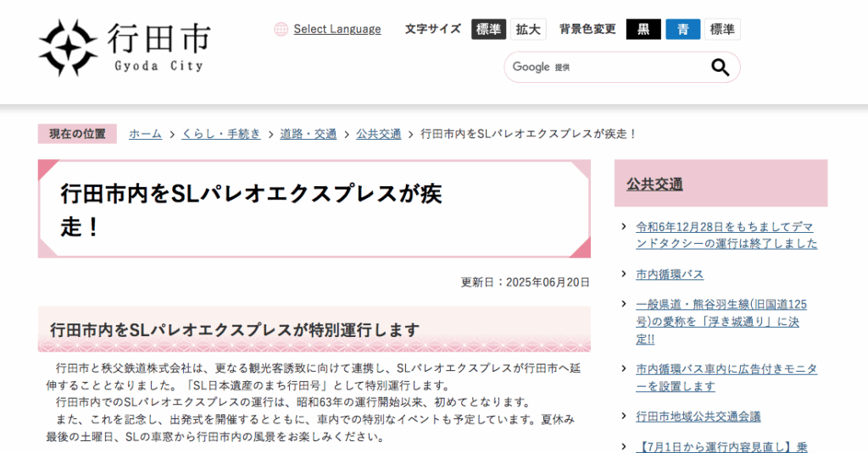Viewport: 868px width, 453px height.
Task: Click the chevron before 行田市地域公共交通会議
Action: [624, 416]
